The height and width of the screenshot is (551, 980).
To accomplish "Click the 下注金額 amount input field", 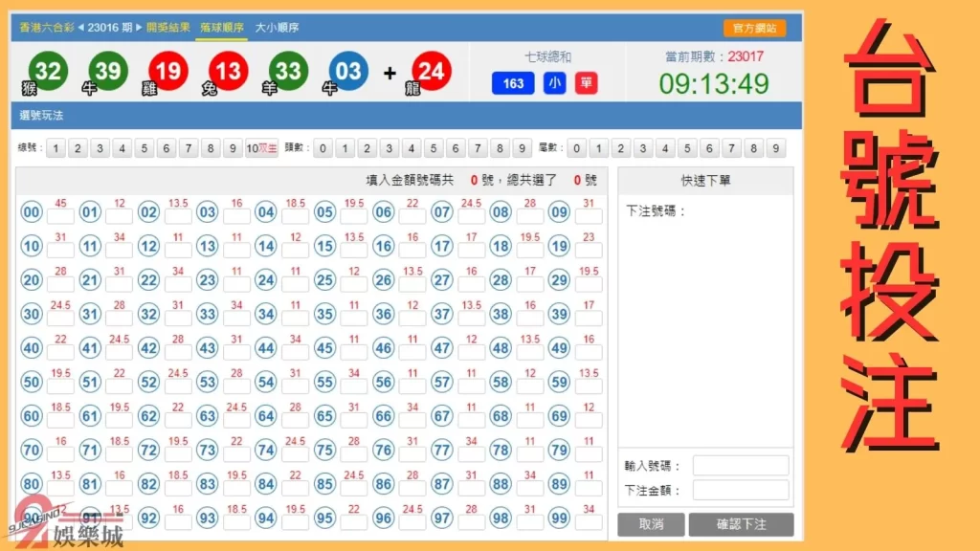I will [743, 490].
